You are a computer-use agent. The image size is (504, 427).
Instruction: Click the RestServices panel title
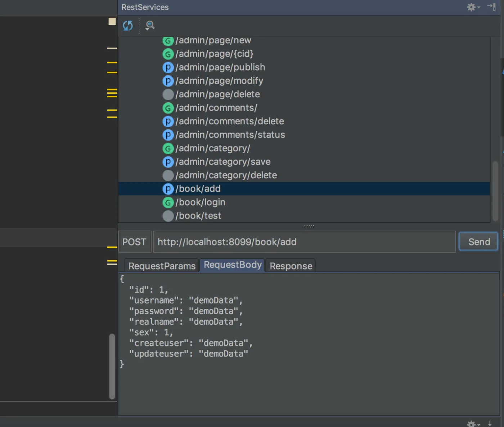(x=145, y=7)
